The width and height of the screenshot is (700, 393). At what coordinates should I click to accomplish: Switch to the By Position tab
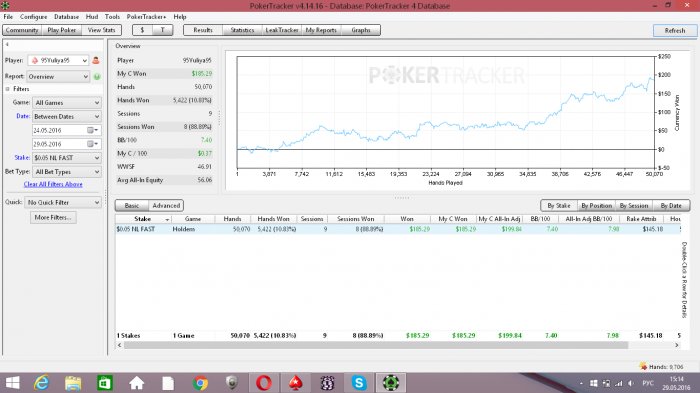[596, 205]
